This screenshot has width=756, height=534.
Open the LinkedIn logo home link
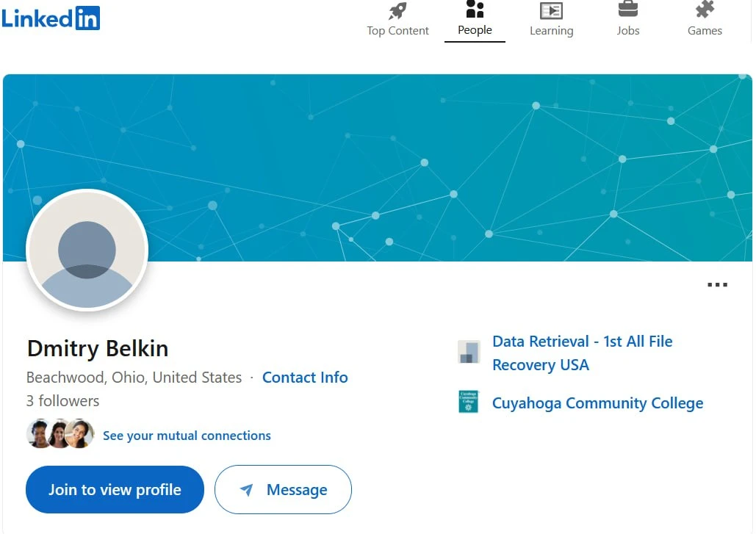51,18
